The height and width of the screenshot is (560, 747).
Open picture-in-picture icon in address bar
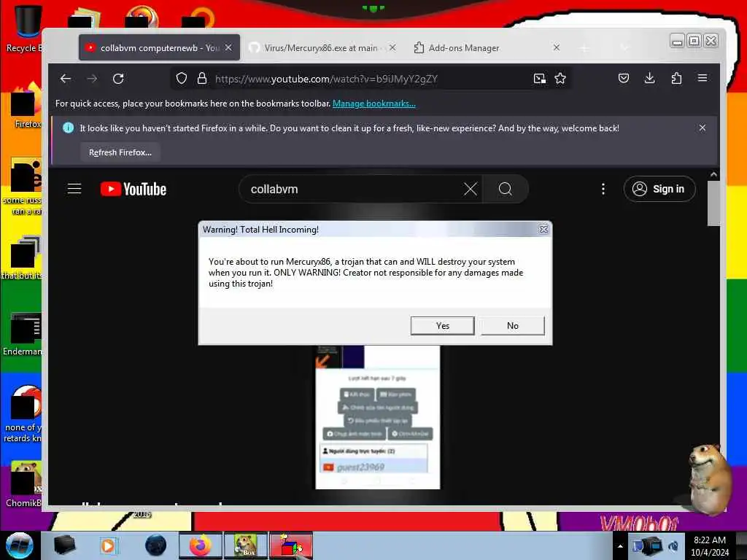point(539,79)
